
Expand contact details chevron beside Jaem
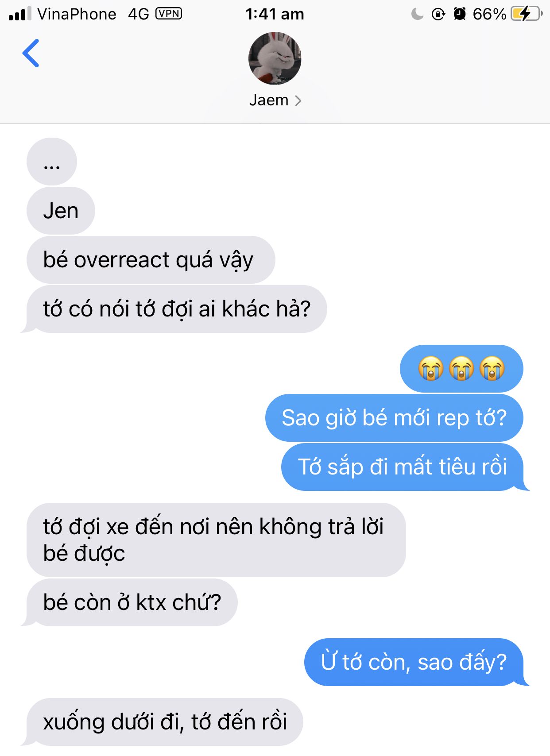pos(298,101)
